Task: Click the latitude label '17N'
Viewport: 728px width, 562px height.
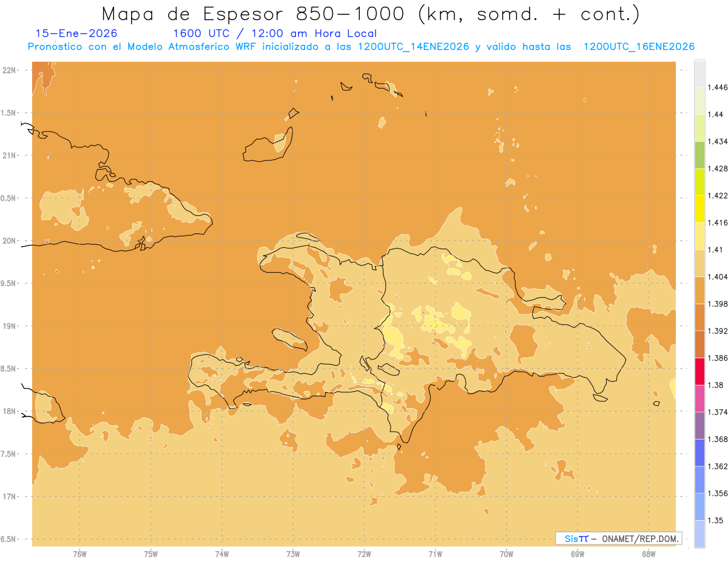Action: pos(10,497)
